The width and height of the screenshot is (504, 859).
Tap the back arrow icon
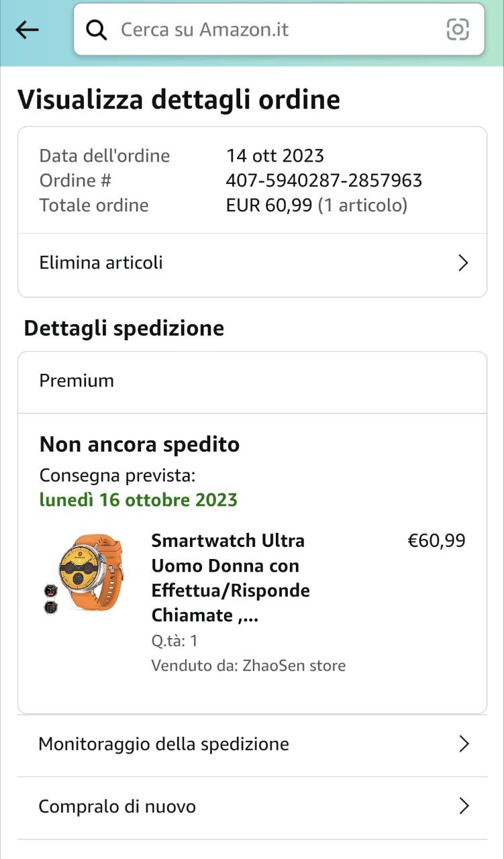pyautogui.click(x=27, y=30)
